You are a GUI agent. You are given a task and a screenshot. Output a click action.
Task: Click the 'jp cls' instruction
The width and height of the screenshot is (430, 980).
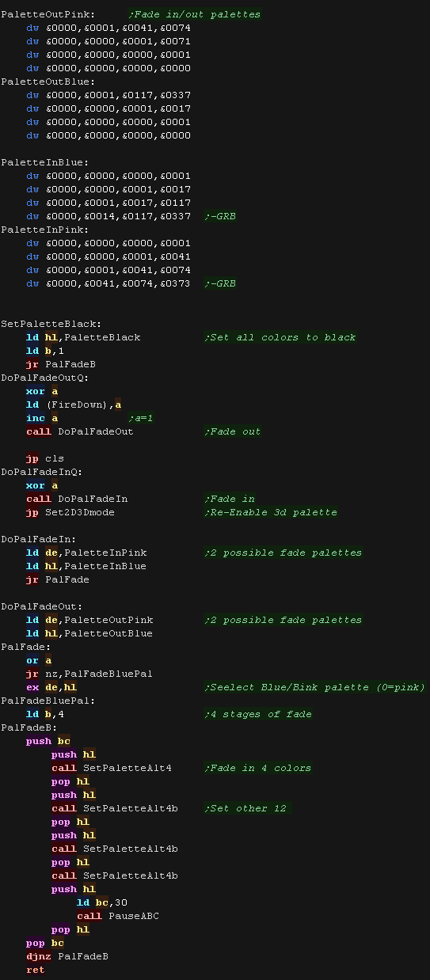coord(45,458)
